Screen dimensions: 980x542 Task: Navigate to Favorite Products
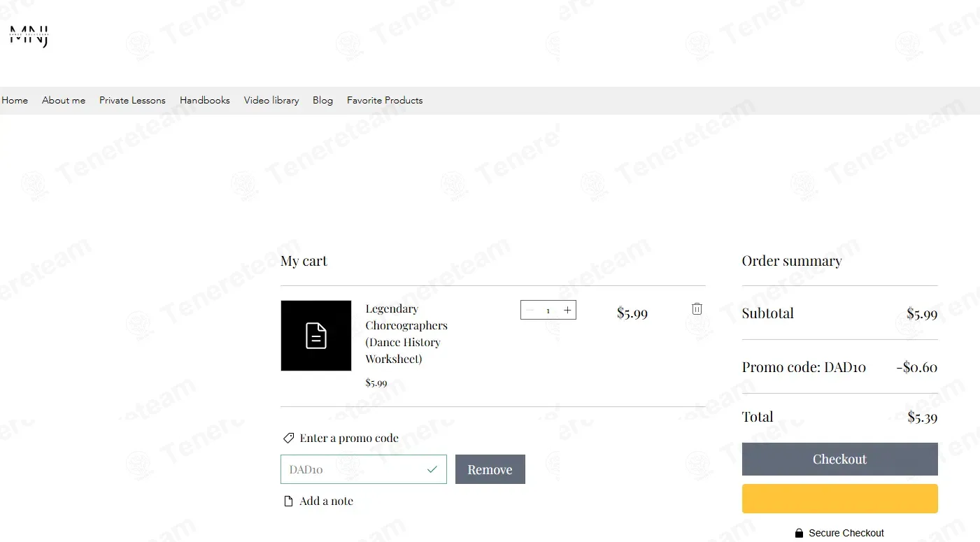385,100
